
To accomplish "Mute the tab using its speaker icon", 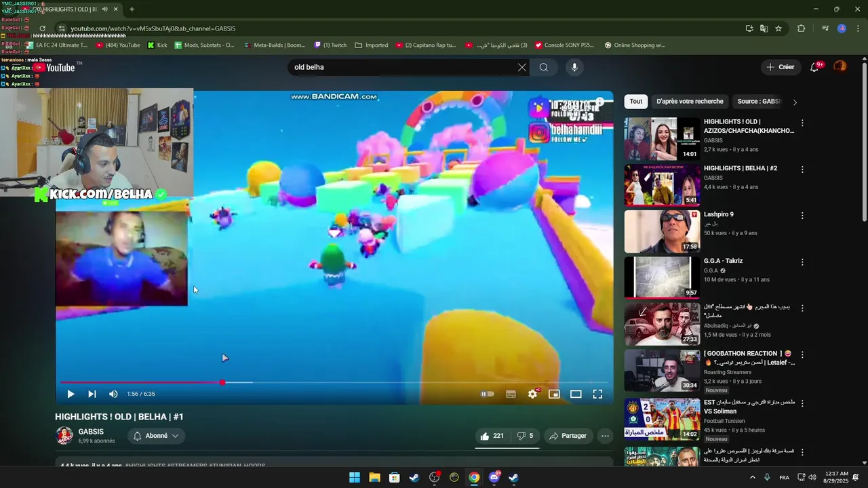I will (x=104, y=9).
